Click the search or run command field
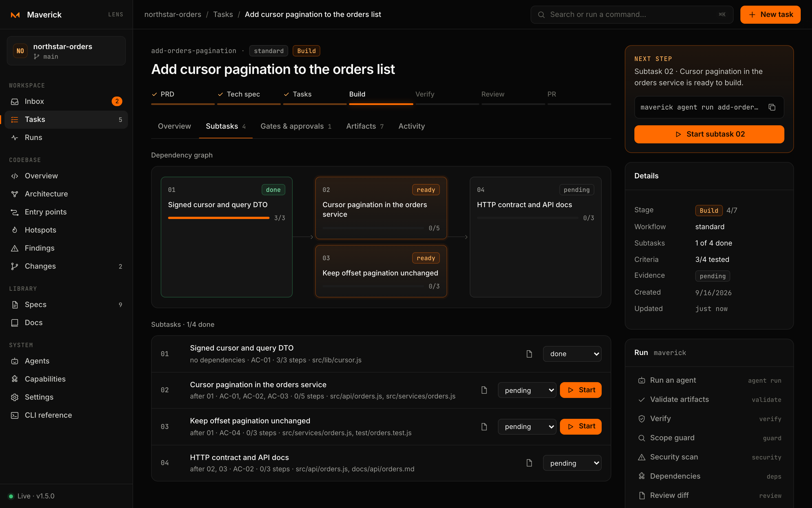 click(632, 15)
